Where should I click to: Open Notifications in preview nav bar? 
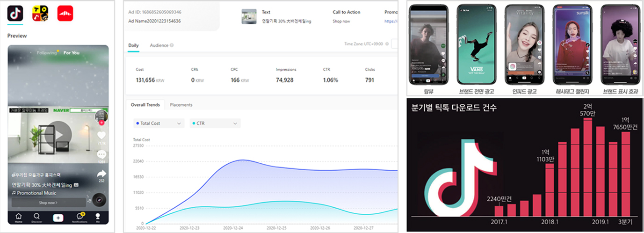[x=79, y=218]
